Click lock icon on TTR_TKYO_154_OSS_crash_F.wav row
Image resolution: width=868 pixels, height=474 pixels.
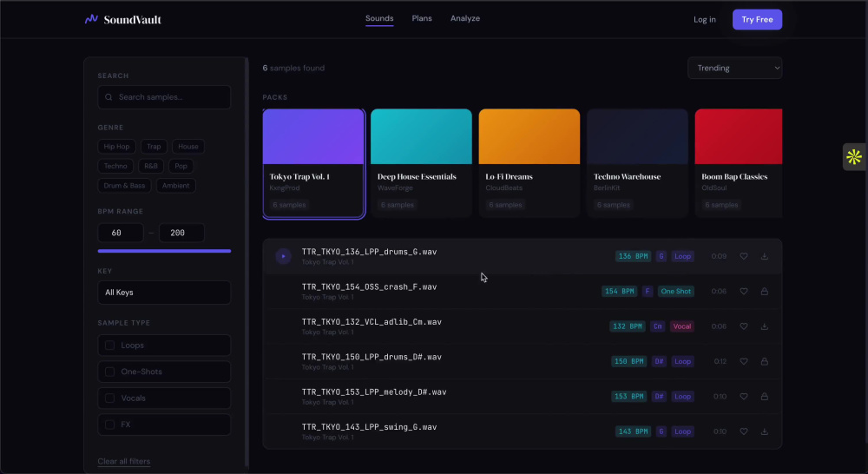coord(765,292)
